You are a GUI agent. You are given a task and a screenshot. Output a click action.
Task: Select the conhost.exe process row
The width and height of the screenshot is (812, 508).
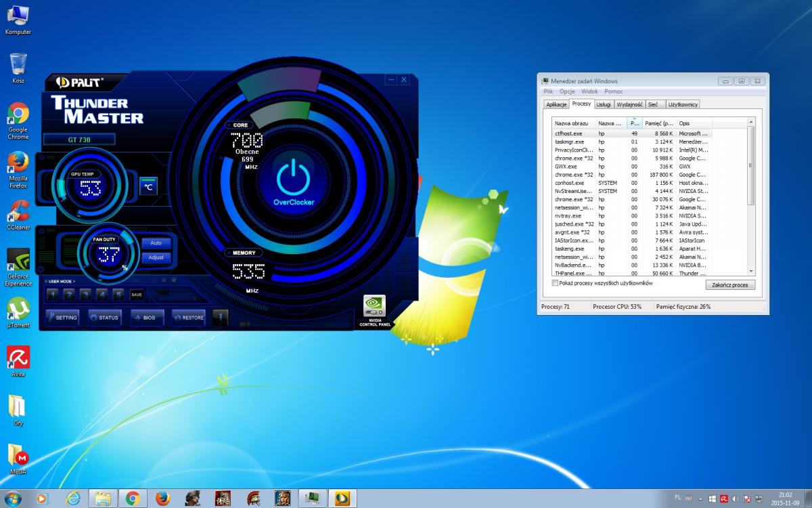(x=632, y=183)
